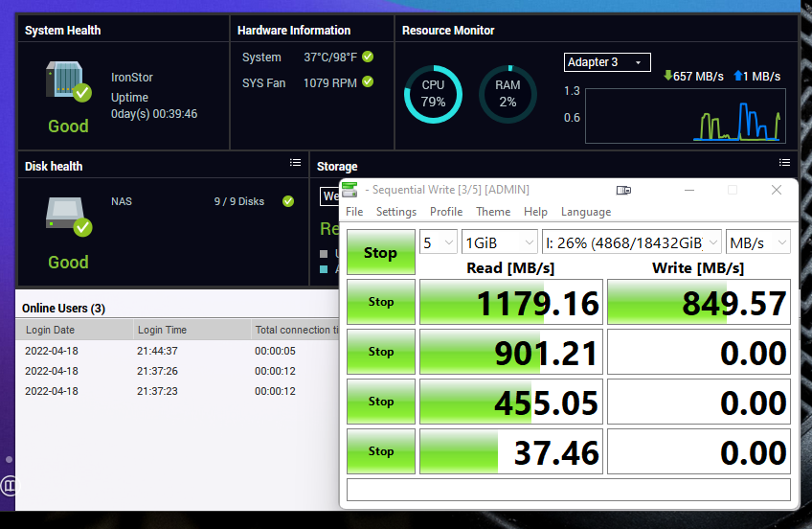Open the Storage panel list menu icon
Screen dimensions: 812x529
[x=784, y=164]
